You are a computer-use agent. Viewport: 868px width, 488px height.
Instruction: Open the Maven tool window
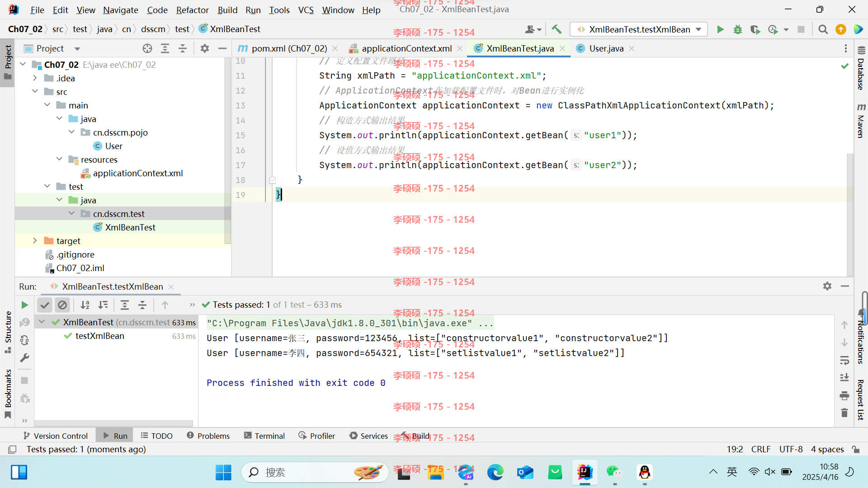tap(861, 120)
